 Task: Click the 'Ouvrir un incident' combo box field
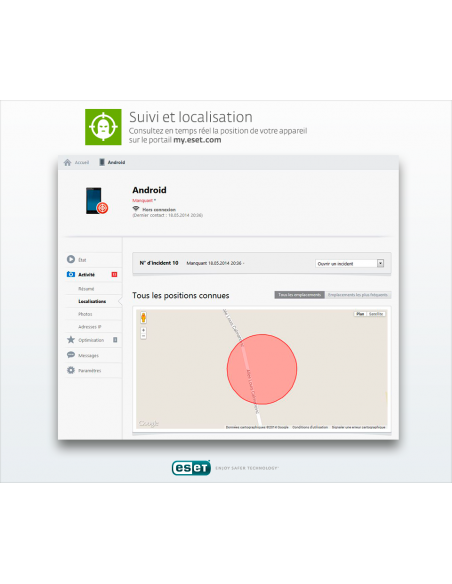pyautogui.click(x=349, y=263)
